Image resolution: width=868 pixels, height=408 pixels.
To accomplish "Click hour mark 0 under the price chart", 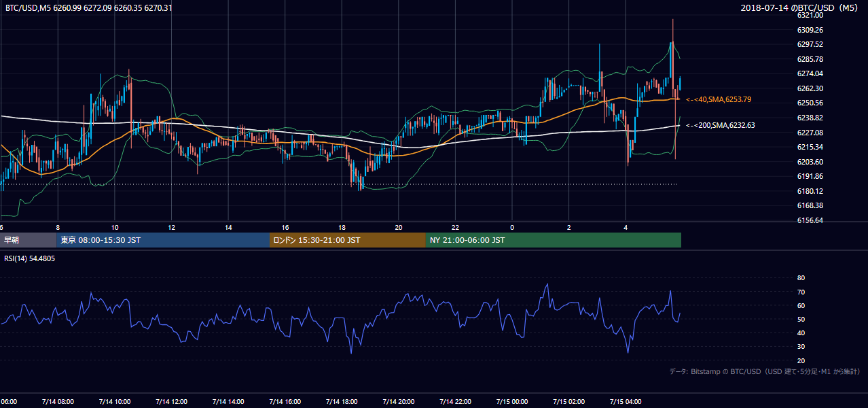I will click(x=512, y=228).
